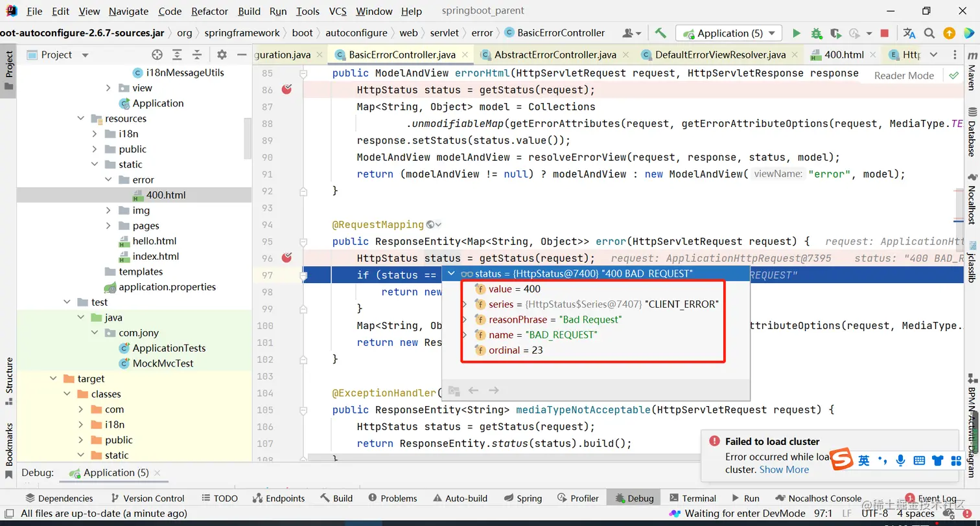This screenshot has height=526, width=980.
Task: Select opened file locate target icon in Project panel
Action: tap(157, 55)
